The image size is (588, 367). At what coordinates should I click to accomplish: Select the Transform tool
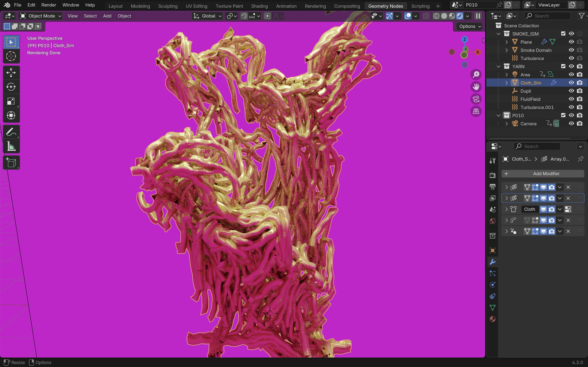[x=11, y=115]
